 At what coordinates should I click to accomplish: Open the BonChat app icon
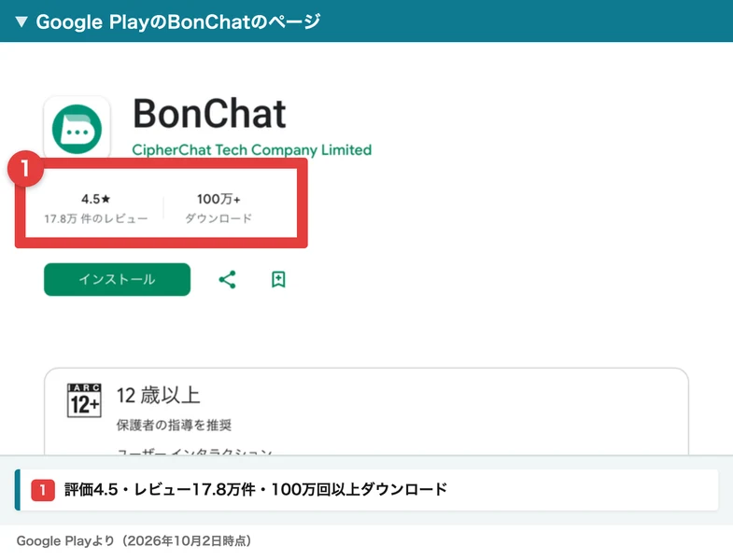77,129
